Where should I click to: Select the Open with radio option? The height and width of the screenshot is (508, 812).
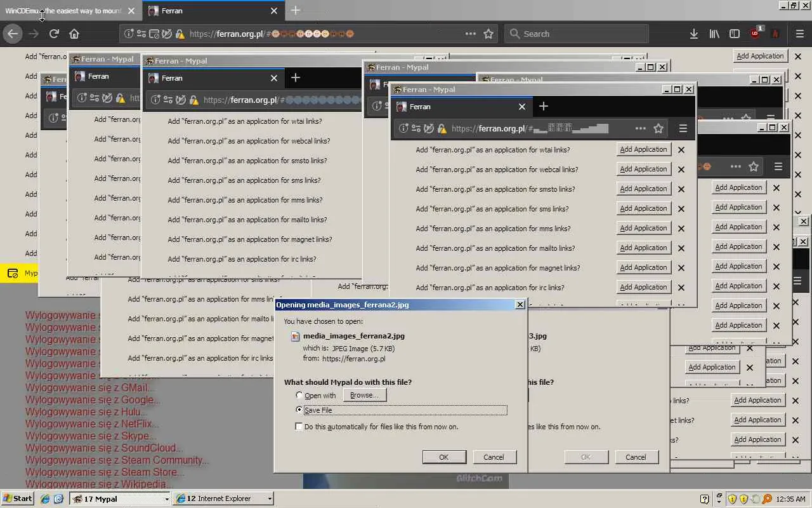pyautogui.click(x=299, y=395)
